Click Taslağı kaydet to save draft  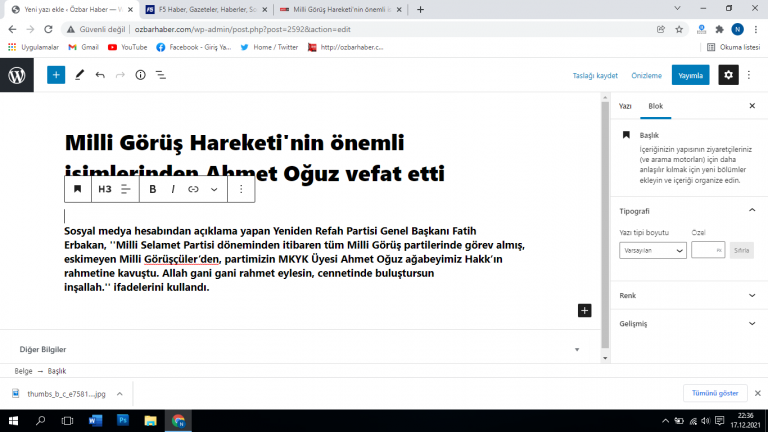(595, 75)
